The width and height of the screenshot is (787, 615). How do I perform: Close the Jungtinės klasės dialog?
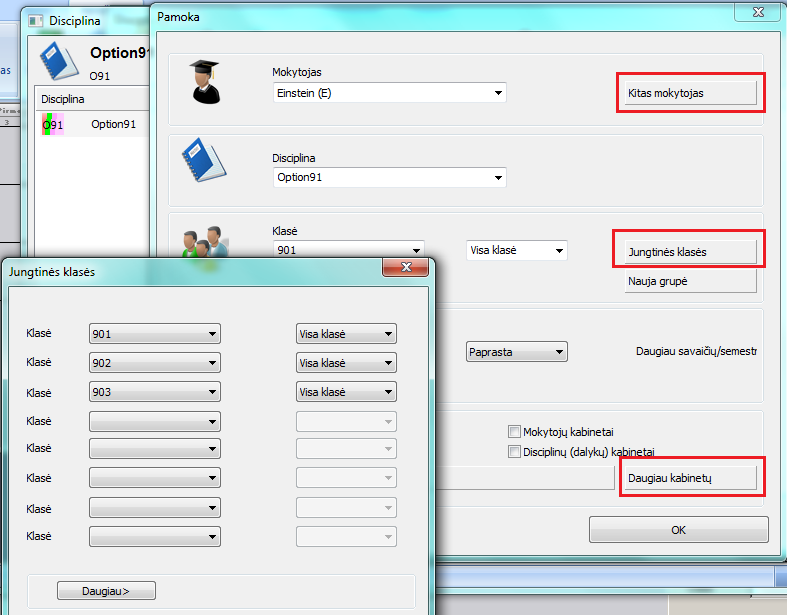coord(407,268)
